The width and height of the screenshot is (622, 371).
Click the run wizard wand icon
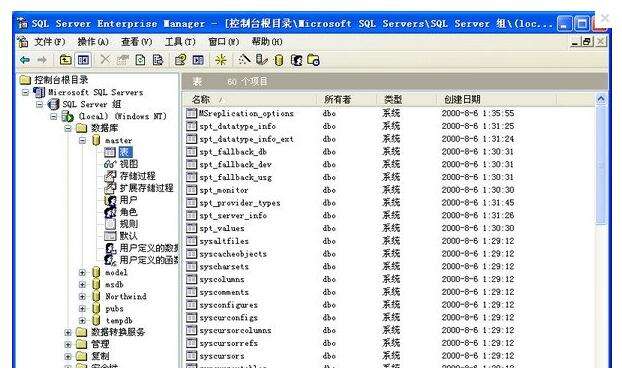pos(244,60)
